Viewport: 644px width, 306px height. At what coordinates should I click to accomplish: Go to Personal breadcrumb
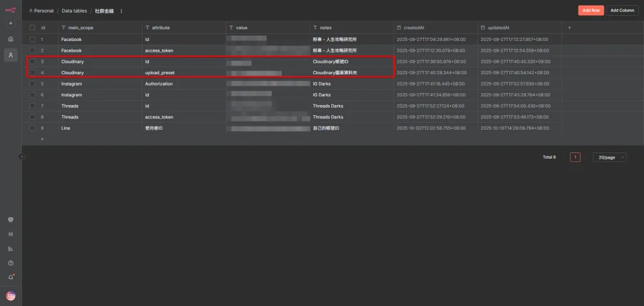coord(41,11)
